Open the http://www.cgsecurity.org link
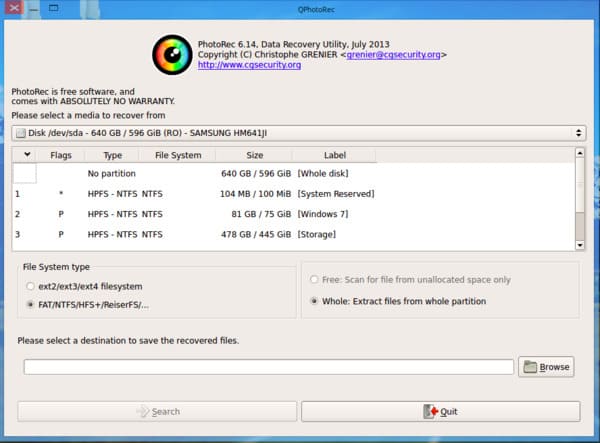This screenshot has width=600, height=443. (249, 65)
